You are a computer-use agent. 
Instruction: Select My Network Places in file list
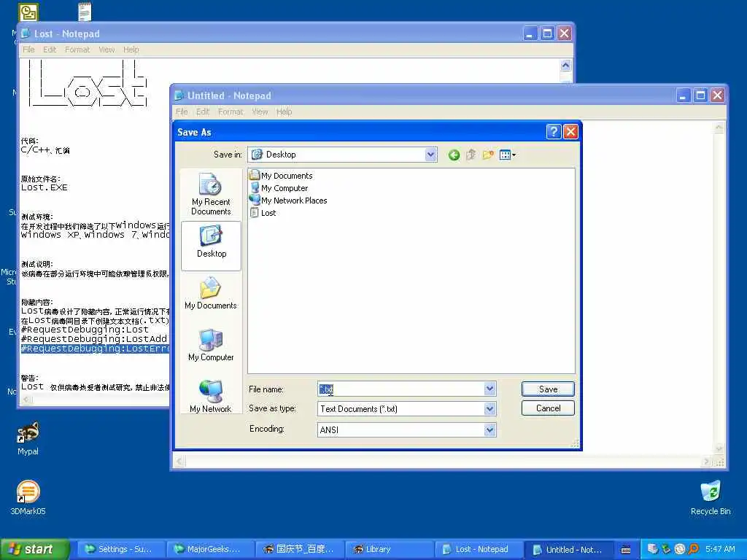[x=288, y=201]
